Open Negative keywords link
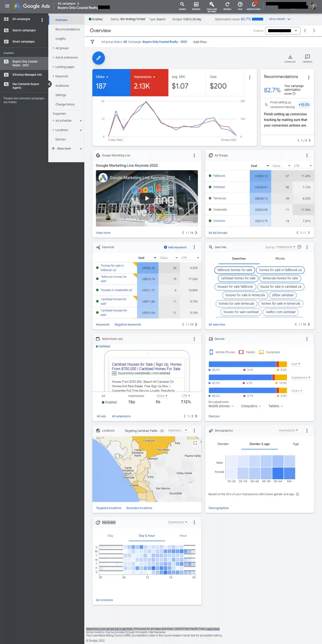The image size is (322, 644). [x=128, y=325]
